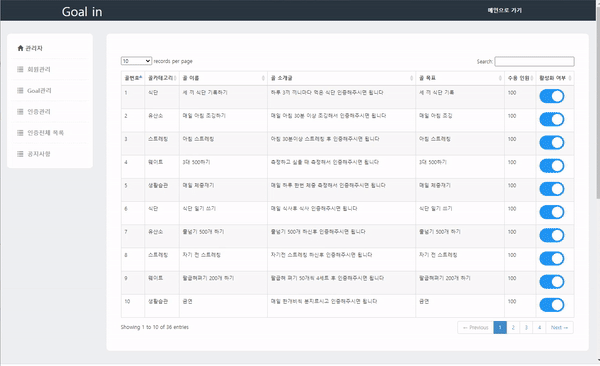
Task: Click '식단 일기 쓰기' in the 골 이름 column
Action: (199, 209)
